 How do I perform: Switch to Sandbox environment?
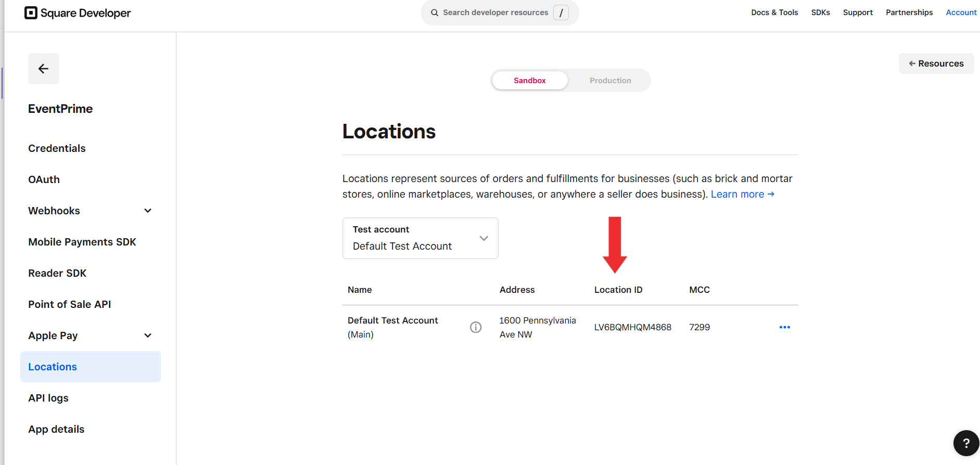pos(529,81)
